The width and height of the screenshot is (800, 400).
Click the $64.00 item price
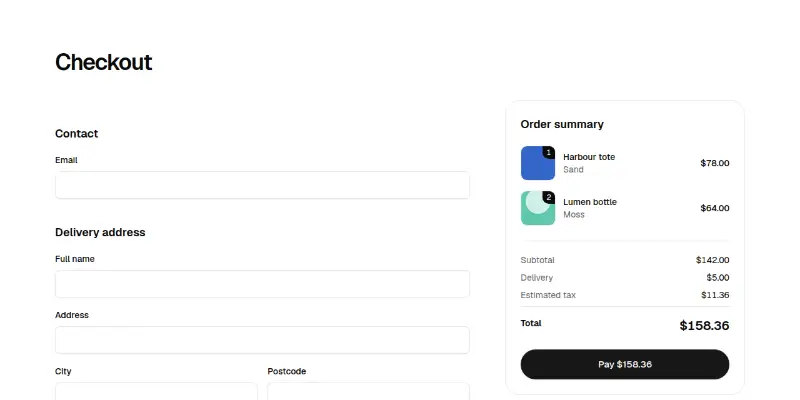pyautogui.click(x=714, y=208)
